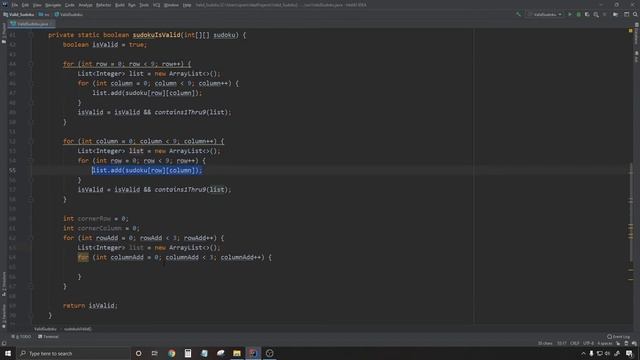Open the Calculator from the taskbar
Screen dimensions: 640x360
click(188, 353)
